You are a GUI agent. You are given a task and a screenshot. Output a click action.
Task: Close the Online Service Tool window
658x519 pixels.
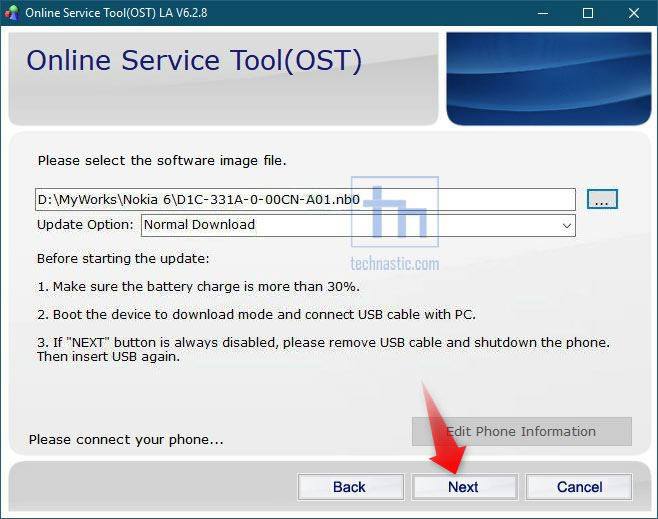[x=634, y=13]
